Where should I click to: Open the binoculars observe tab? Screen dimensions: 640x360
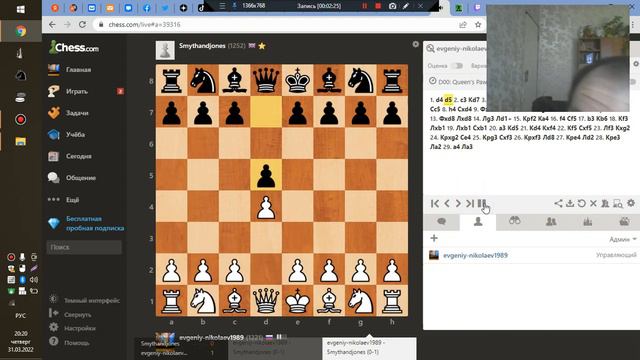(514, 222)
